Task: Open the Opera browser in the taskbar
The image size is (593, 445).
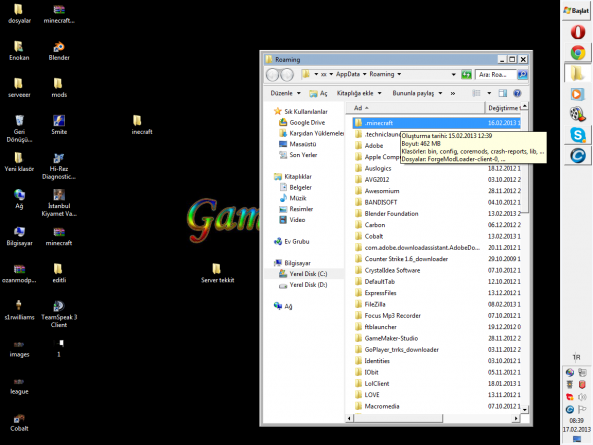Action: (577, 32)
